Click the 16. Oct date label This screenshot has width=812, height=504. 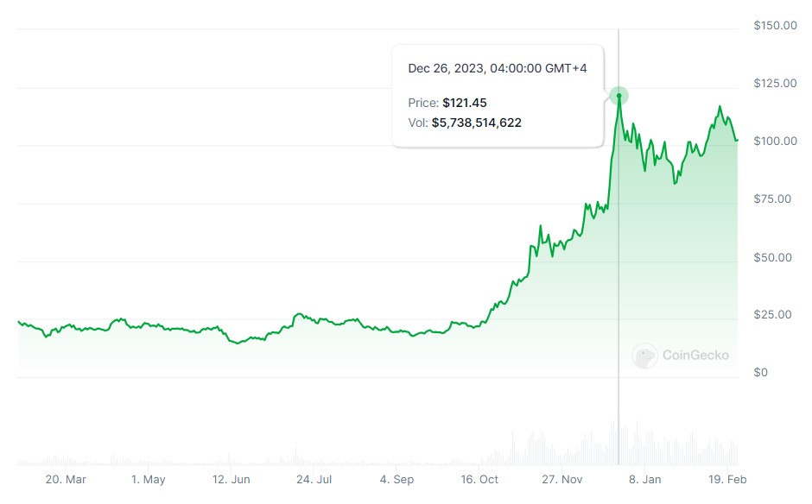click(x=479, y=480)
